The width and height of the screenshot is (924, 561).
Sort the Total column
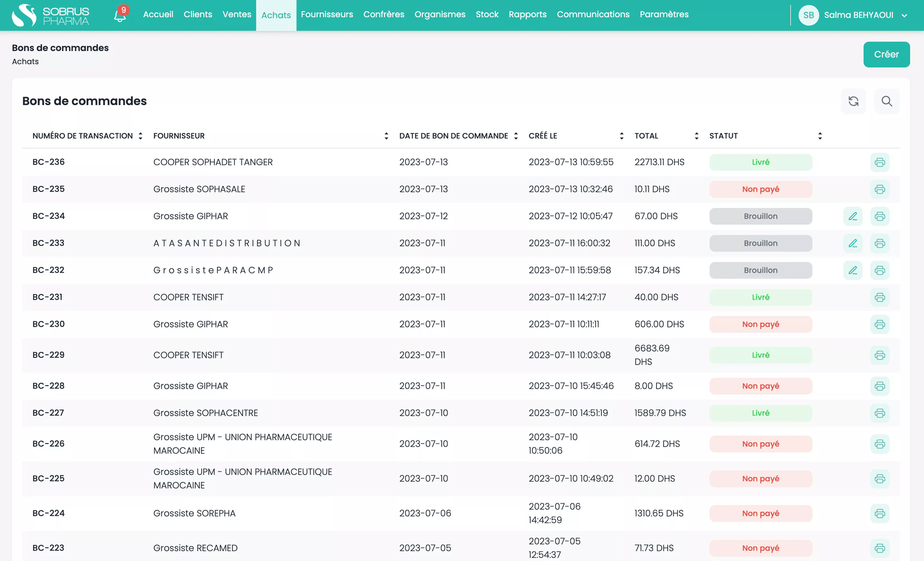tap(697, 136)
